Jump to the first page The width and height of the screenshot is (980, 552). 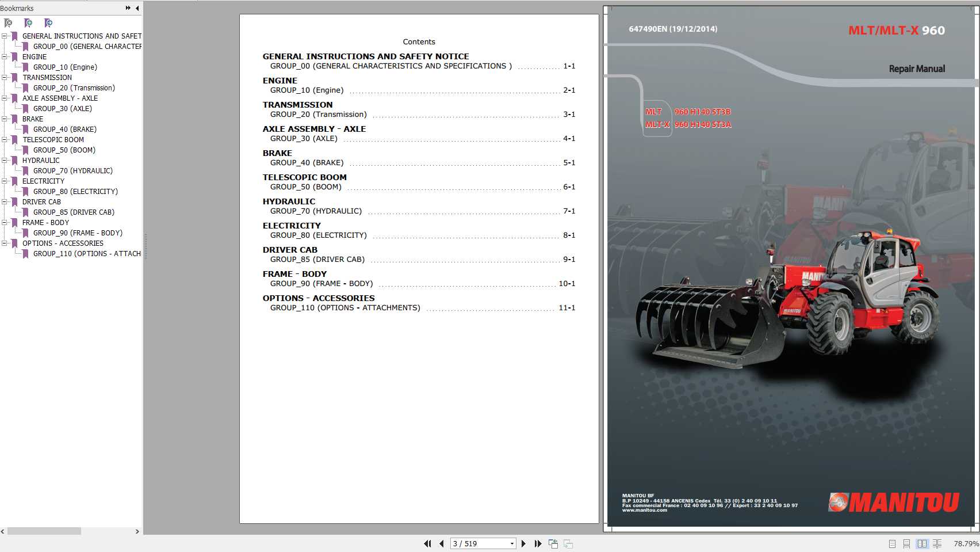pos(427,543)
